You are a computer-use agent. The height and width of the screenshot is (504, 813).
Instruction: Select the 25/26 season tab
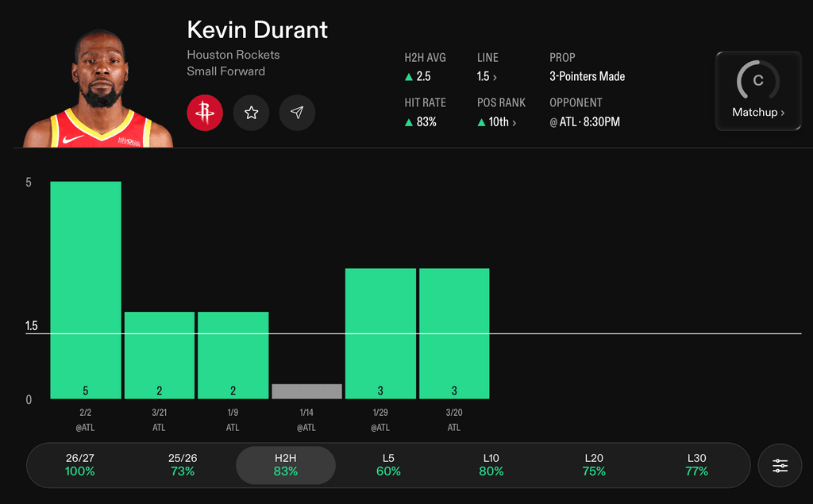tap(183, 464)
